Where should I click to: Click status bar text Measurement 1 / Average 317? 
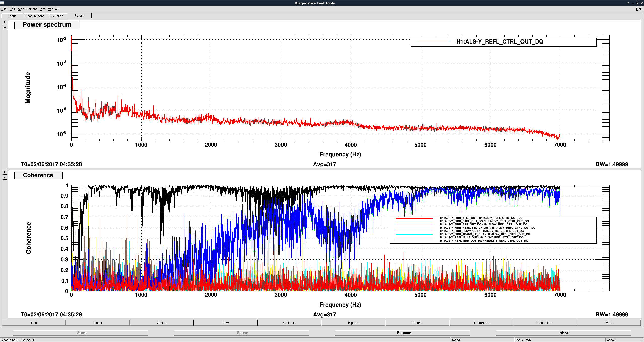point(19,340)
